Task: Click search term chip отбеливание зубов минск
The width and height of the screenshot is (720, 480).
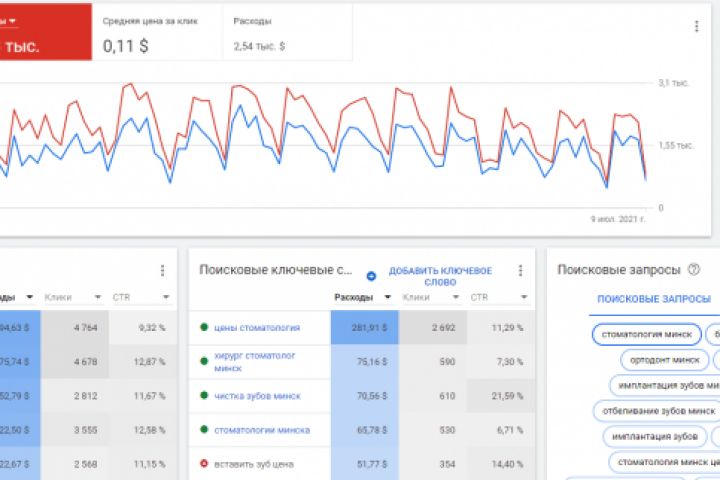Action: (x=658, y=411)
